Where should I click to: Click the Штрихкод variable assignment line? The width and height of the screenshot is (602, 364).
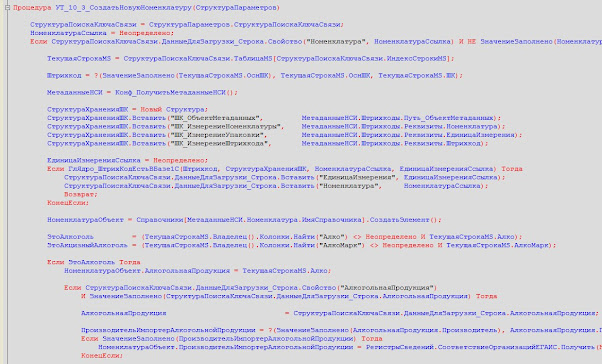pyautogui.click(x=255, y=76)
